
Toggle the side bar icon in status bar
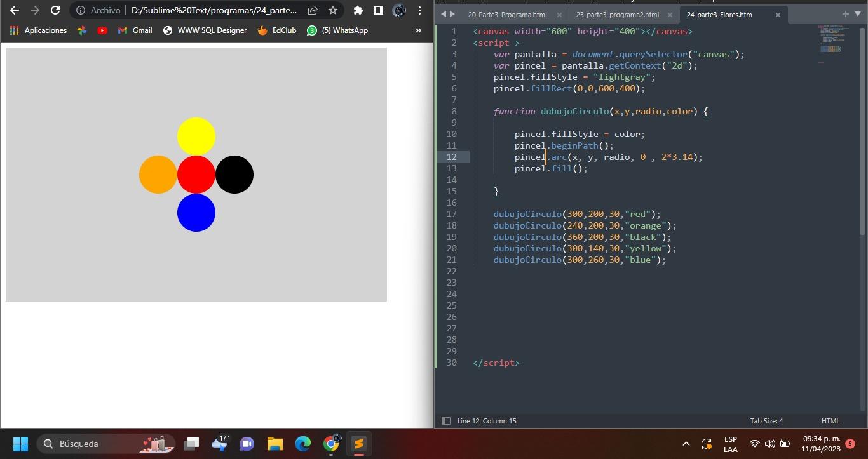tap(446, 421)
